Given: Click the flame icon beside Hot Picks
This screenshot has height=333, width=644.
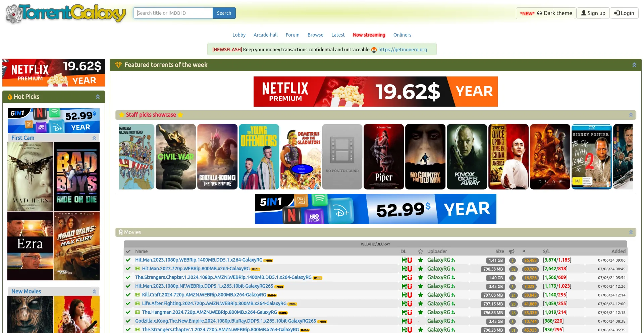Looking at the screenshot, I should (x=10, y=97).
